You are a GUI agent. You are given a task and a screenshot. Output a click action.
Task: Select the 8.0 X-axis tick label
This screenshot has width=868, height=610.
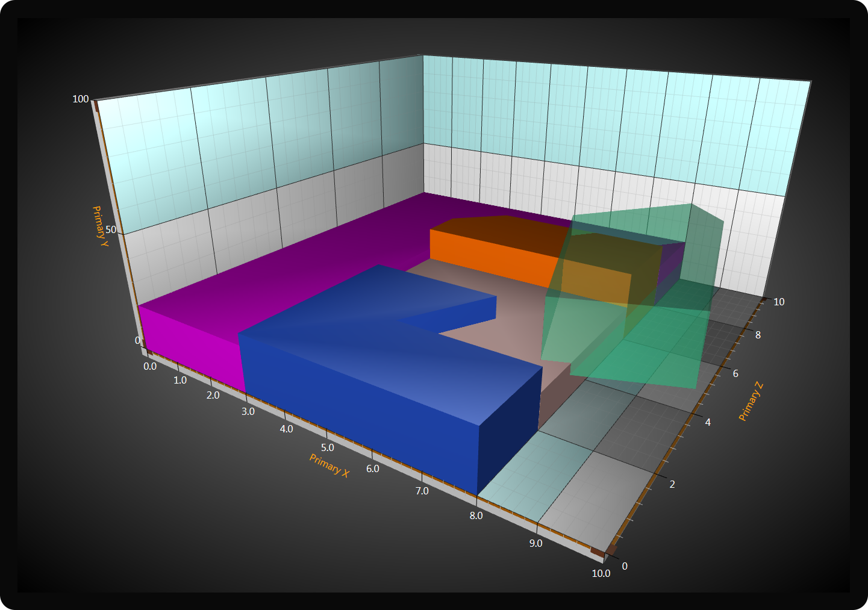pos(476,515)
